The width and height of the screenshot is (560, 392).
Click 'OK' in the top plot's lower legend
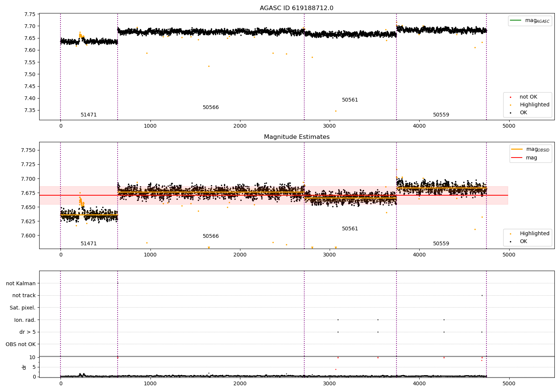point(523,113)
